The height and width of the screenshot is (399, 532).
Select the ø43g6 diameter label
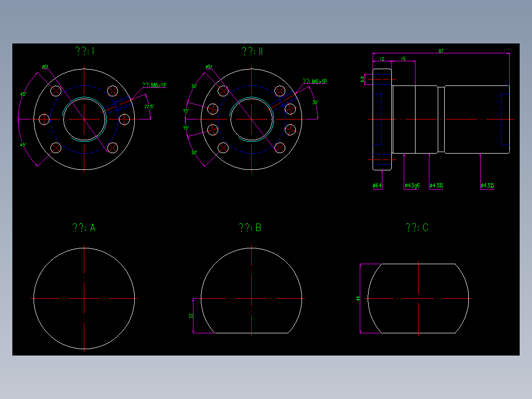412,185
